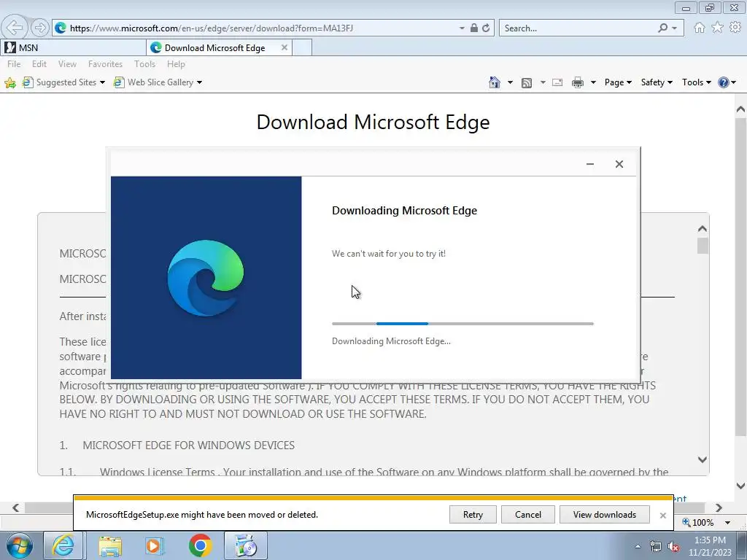The image size is (747, 560).
Task: Select the Download Microsoft Edge tab
Action: click(219, 47)
